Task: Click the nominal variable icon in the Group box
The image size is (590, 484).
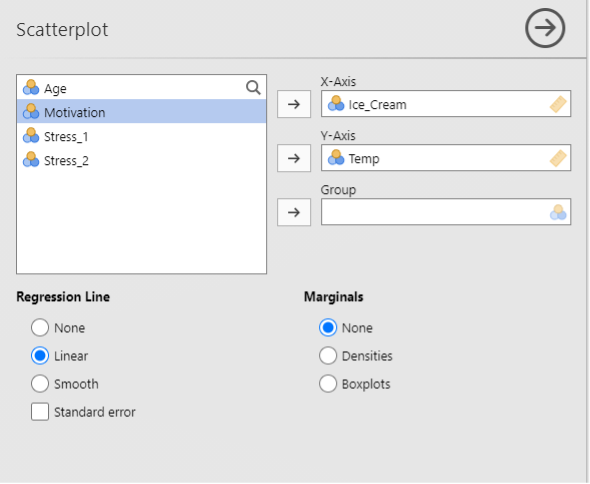Action: [x=558, y=212]
